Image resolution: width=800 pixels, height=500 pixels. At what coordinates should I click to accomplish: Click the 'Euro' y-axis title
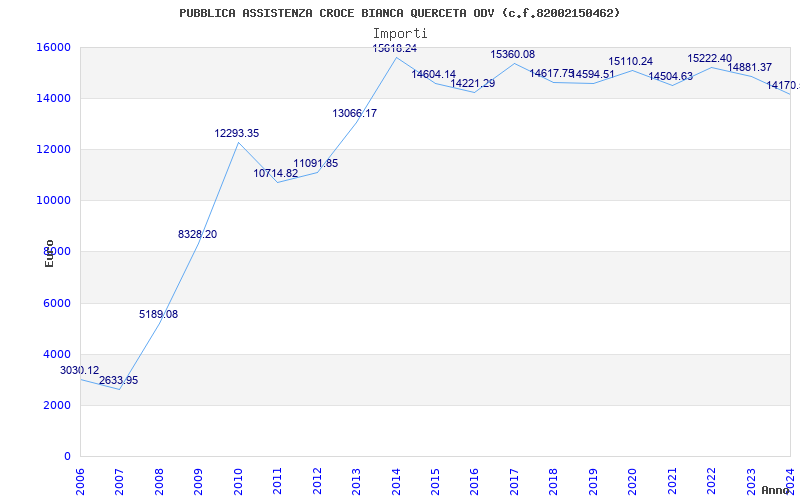coord(49,254)
